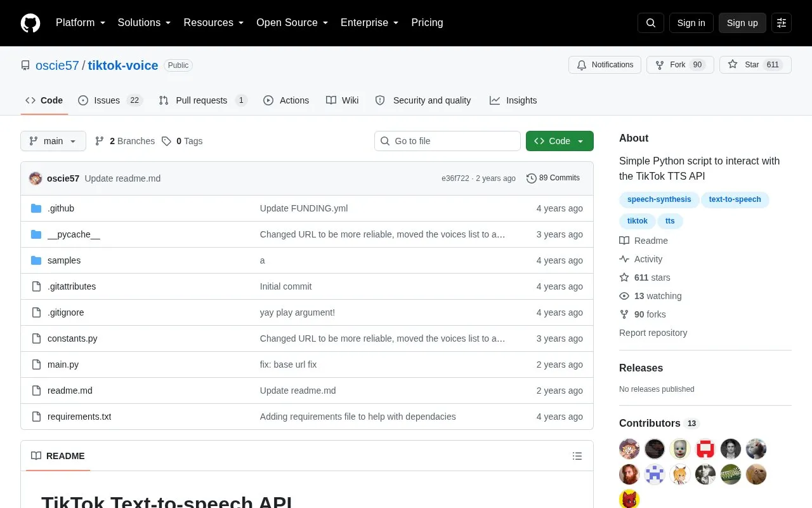The image size is (812, 508).
Task: Open the Pricing link
Action: pos(427,23)
